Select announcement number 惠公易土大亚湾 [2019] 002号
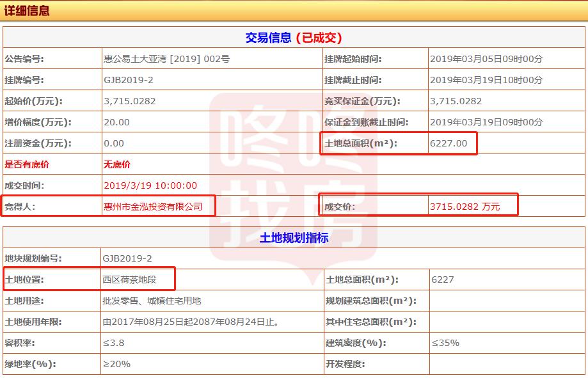 click(166, 59)
